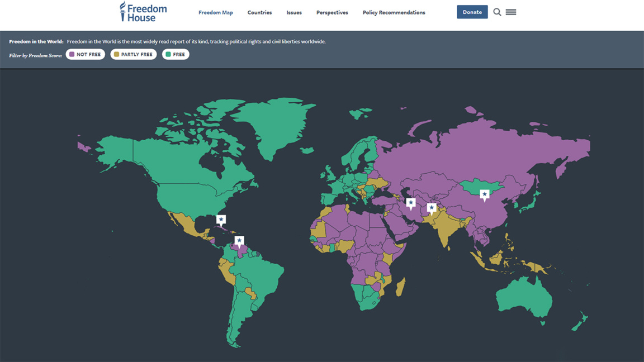Open the Countries menu item

point(259,12)
